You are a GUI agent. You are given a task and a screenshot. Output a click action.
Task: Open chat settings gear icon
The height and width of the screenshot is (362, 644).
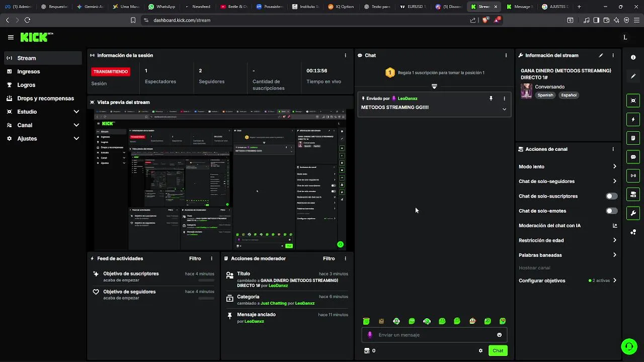(480, 351)
